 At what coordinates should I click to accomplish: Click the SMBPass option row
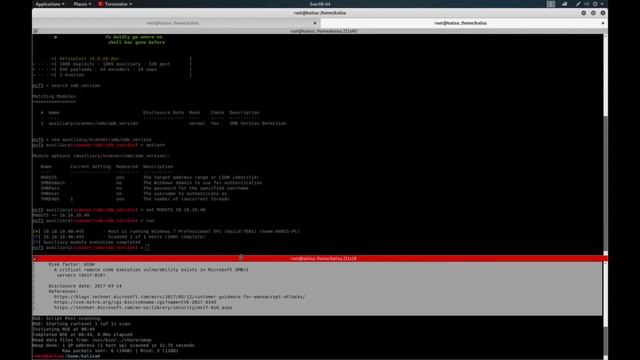(x=144, y=188)
